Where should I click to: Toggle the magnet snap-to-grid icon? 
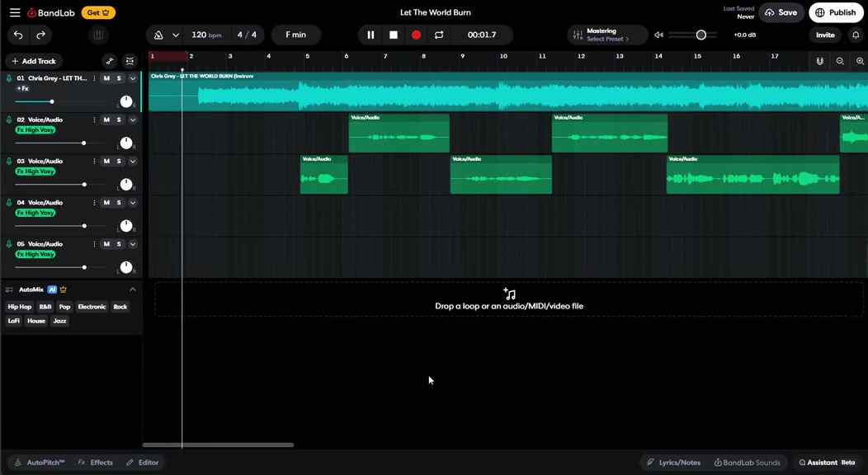[820, 61]
